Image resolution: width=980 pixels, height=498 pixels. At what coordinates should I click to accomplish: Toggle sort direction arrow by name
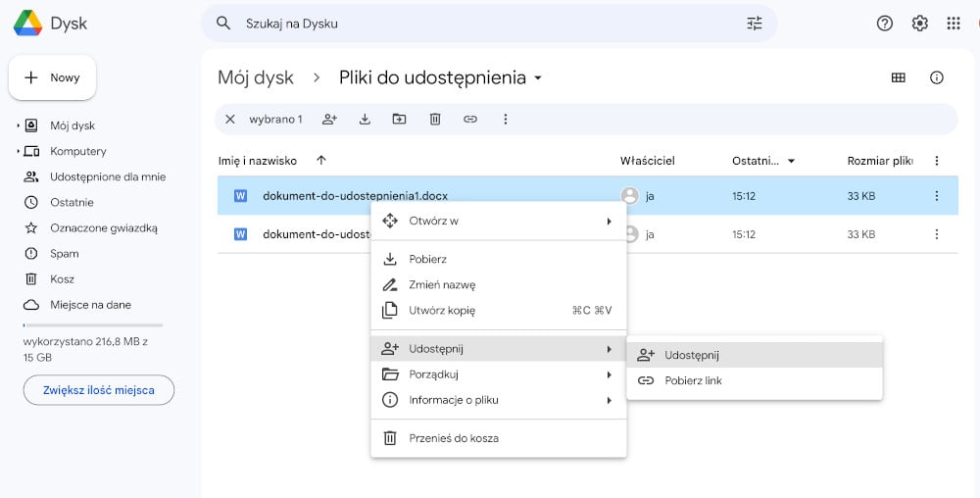[321, 161]
